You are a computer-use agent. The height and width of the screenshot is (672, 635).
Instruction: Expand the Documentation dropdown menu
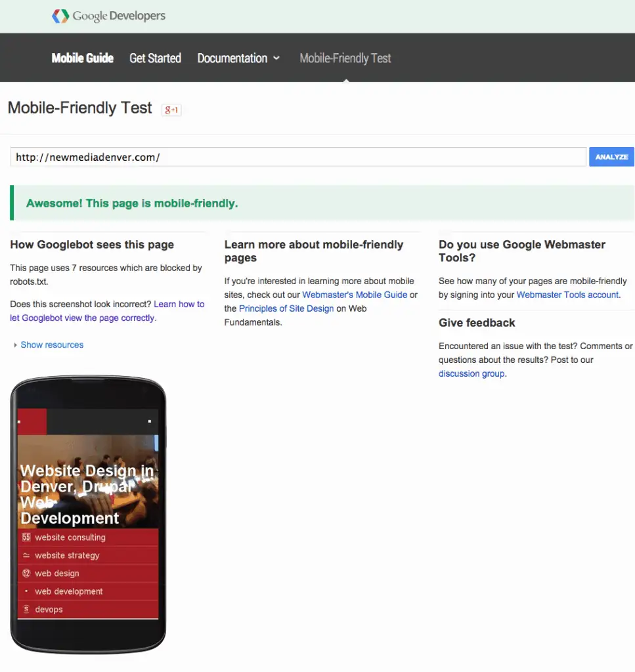[x=238, y=58]
